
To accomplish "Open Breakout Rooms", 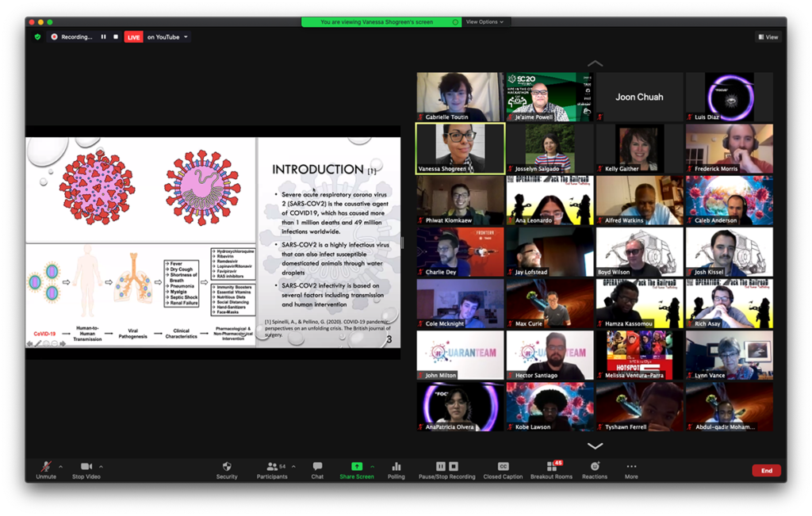I will 551,467.
